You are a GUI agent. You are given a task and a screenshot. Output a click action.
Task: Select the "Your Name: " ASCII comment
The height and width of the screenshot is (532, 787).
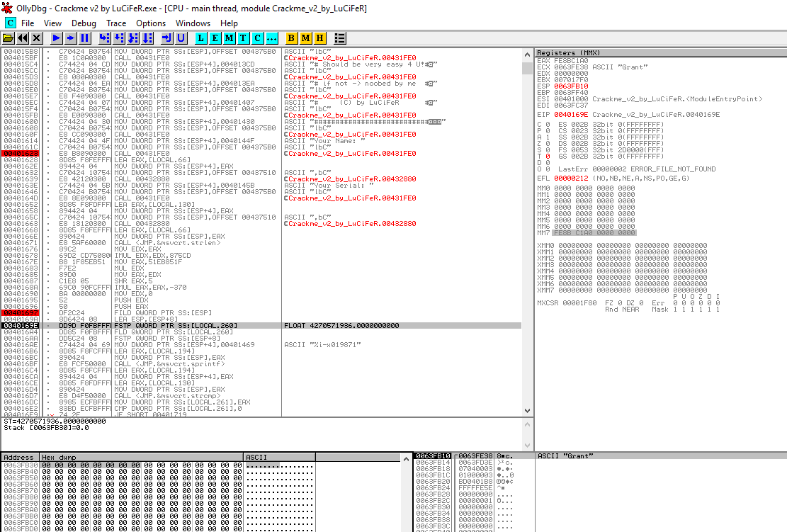point(324,141)
